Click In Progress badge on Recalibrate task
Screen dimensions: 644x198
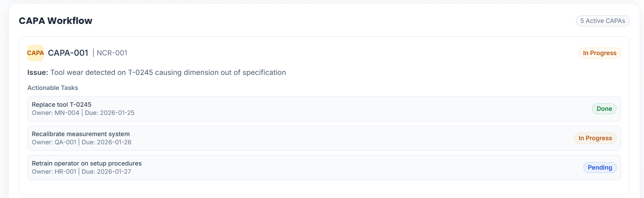[x=595, y=138]
